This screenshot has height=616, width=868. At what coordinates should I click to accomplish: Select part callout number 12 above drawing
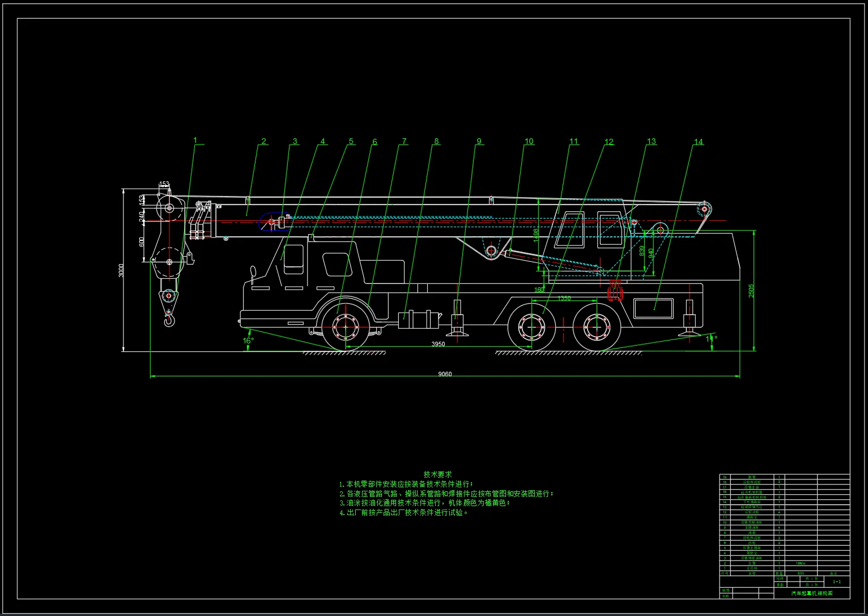coord(609,142)
